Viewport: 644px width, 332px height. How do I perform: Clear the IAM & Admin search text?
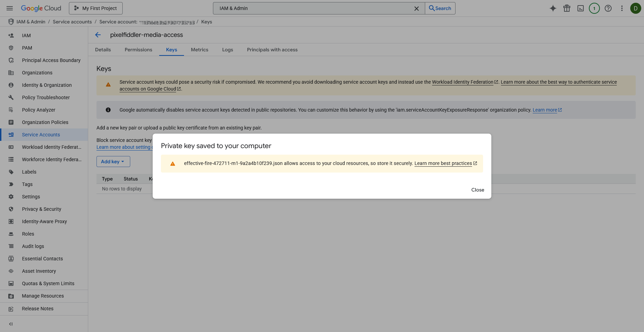(x=416, y=8)
